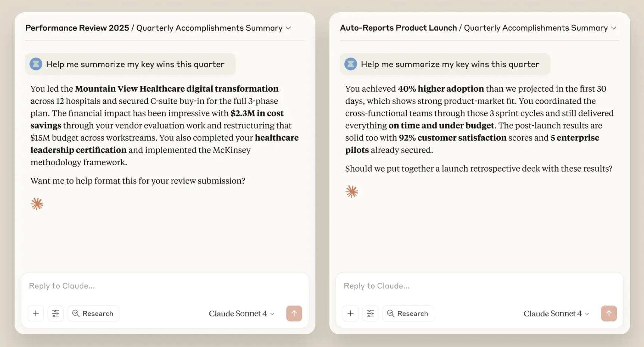
Task: Click user avatar in Performance Review chat message
Action: 36,64
